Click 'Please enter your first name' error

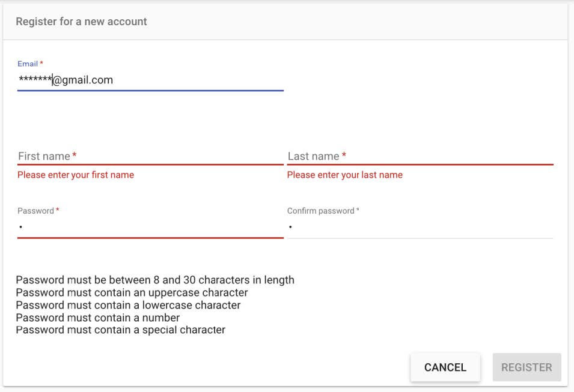(76, 175)
